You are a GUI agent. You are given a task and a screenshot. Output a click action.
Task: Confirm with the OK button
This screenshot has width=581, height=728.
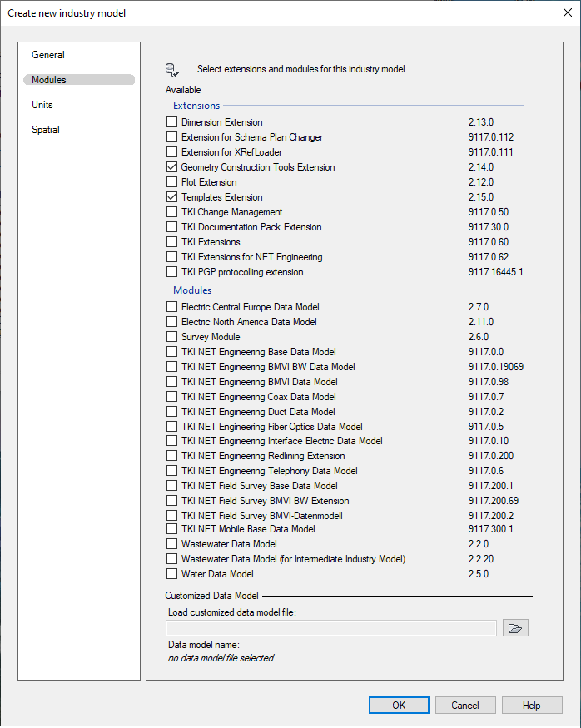pyautogui.click(x=399, y=706)
